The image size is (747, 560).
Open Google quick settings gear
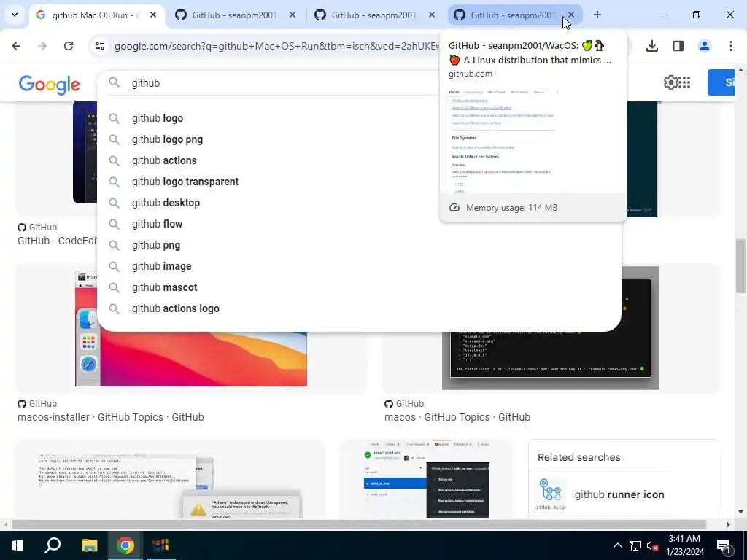point(670,82)
